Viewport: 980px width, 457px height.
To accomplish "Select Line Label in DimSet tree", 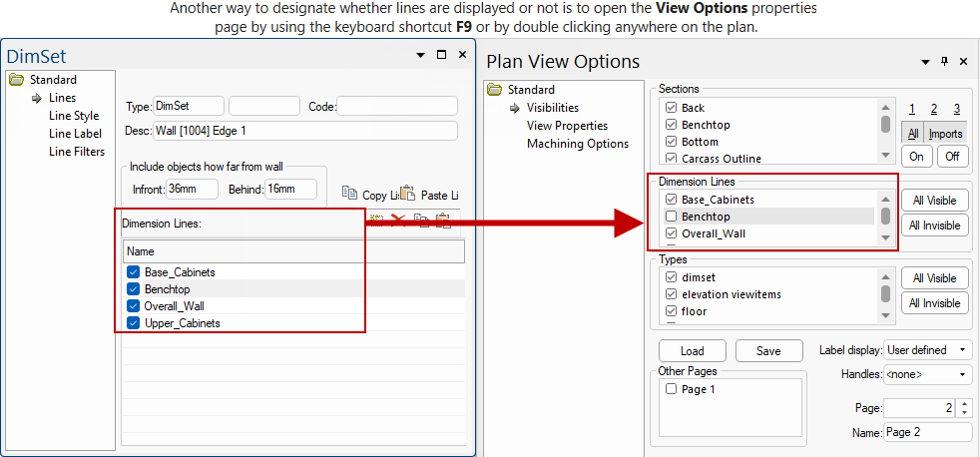I will click(75, 134).
